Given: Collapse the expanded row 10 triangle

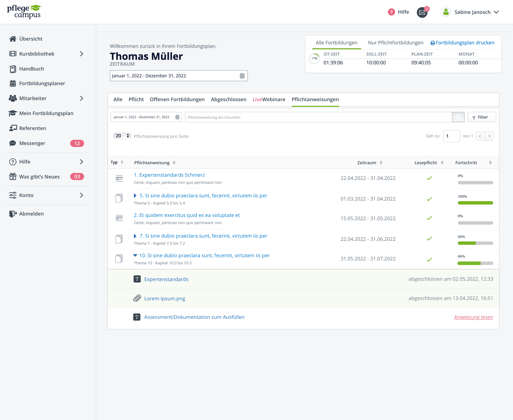Looking at the screenshot, I should coord(135,255).
